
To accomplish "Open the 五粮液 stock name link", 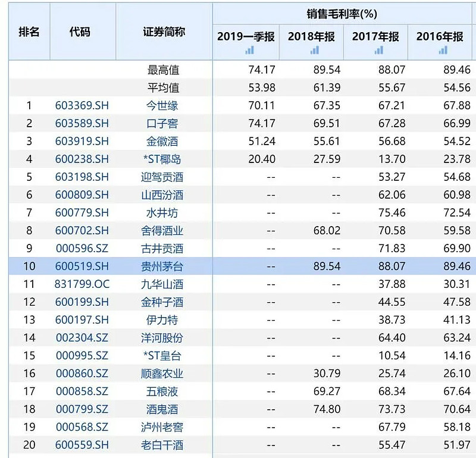I will pyautogui.click(x=162, y=391).
